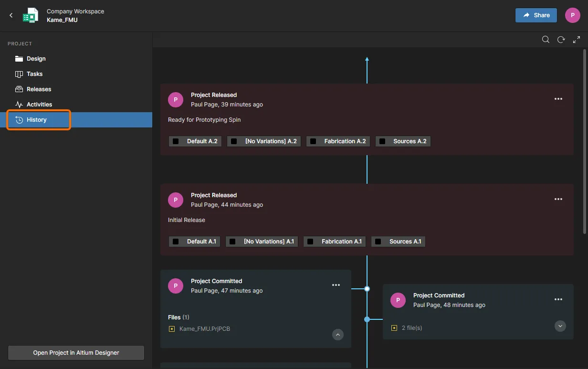
Task: Click Paul Page avatar in 39-minute release
Action: (x=176, y=100)
